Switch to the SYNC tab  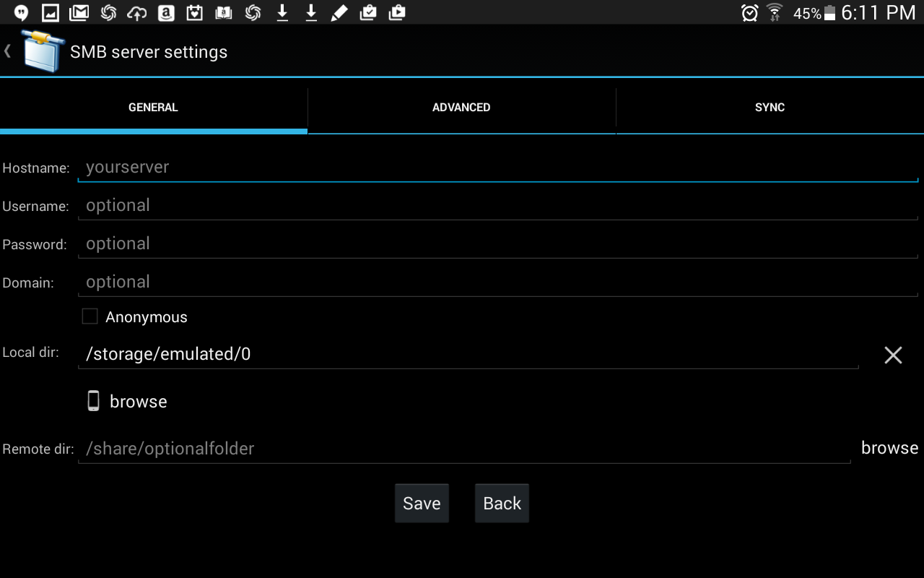770,107
